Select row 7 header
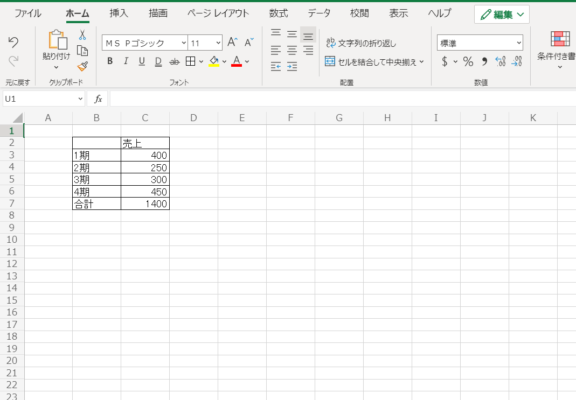The image size is (576, 400). coord(12,203)
